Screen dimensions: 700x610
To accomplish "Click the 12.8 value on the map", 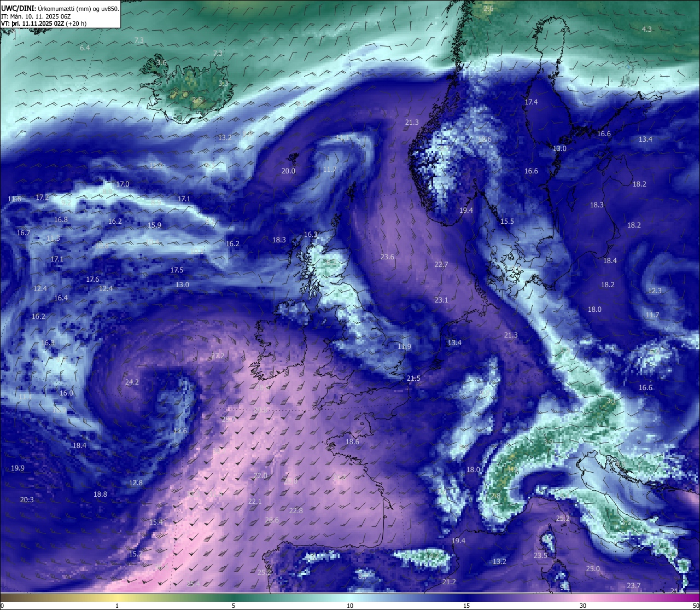I will coord(136,483).
